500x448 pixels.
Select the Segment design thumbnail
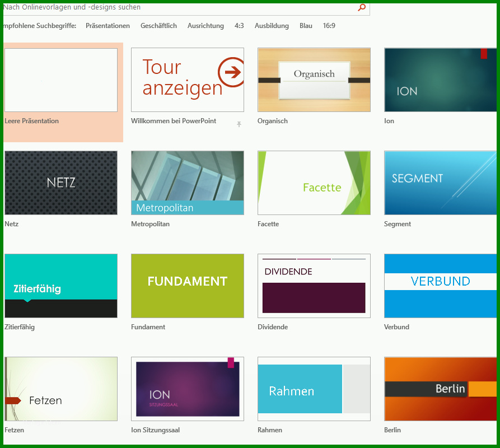pyautogui.click(x=441, y=183)
